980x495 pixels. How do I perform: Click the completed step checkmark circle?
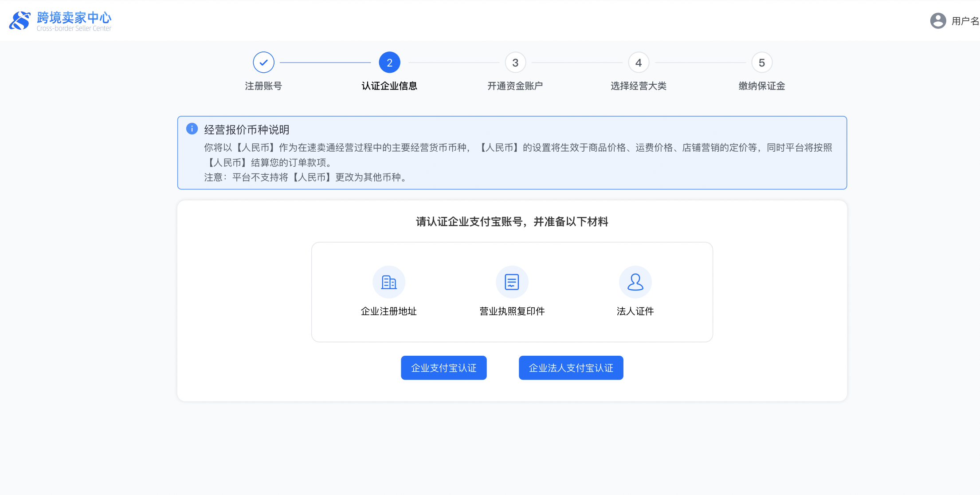click(x=263, y=63)
